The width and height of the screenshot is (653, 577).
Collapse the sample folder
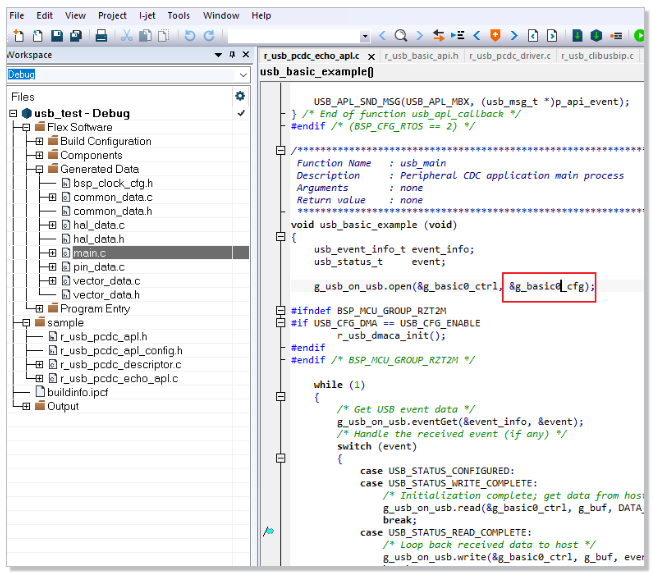tap(26, 323)
